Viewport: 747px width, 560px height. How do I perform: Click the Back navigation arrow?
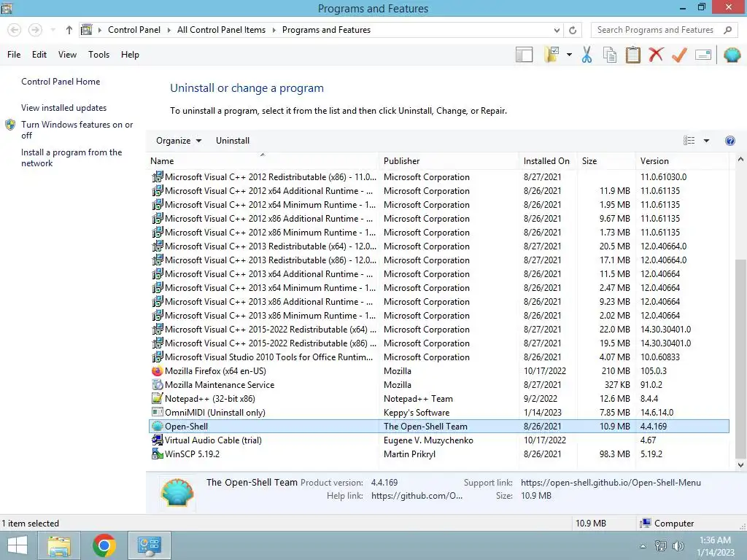point(15,30)
